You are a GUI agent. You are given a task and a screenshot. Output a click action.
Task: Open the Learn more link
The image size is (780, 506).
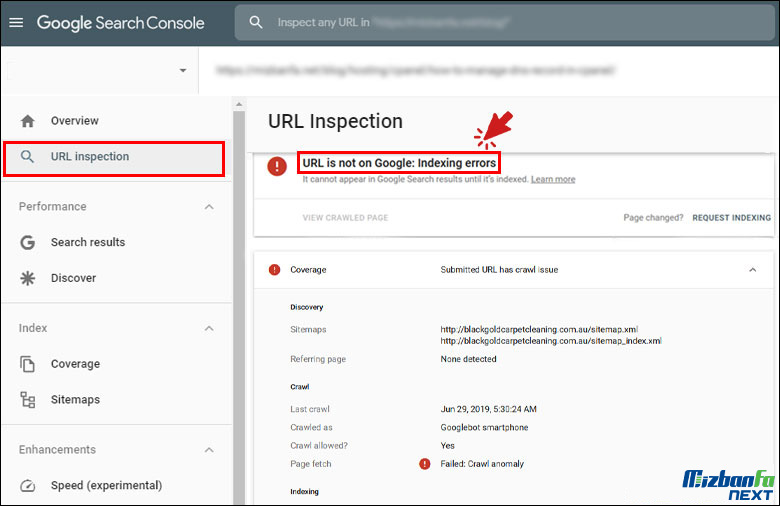point(553,179)
